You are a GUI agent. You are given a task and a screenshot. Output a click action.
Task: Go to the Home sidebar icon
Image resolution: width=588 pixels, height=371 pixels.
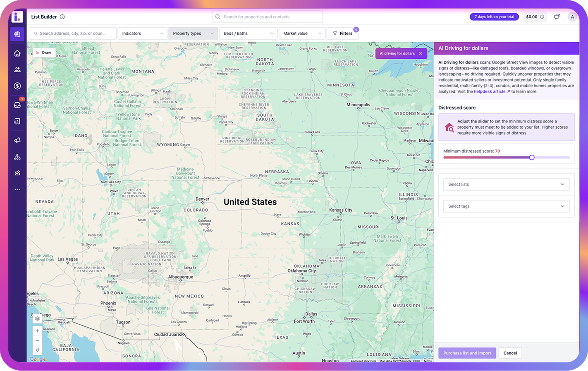point(17,53)
